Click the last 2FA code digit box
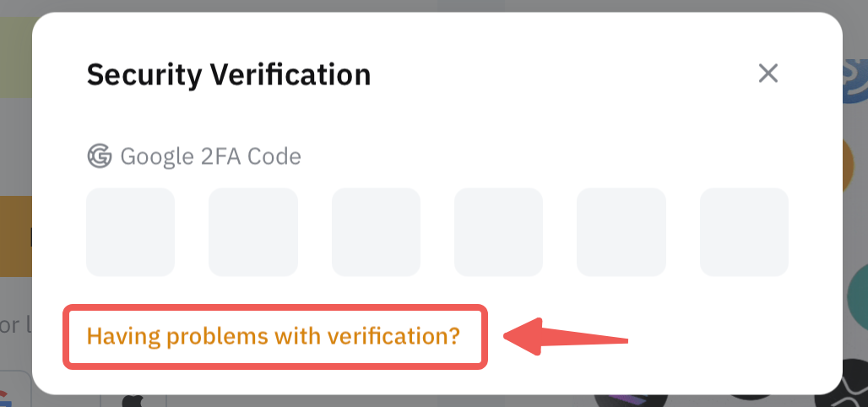Viewport: 868px width, 407px height. 744,232
